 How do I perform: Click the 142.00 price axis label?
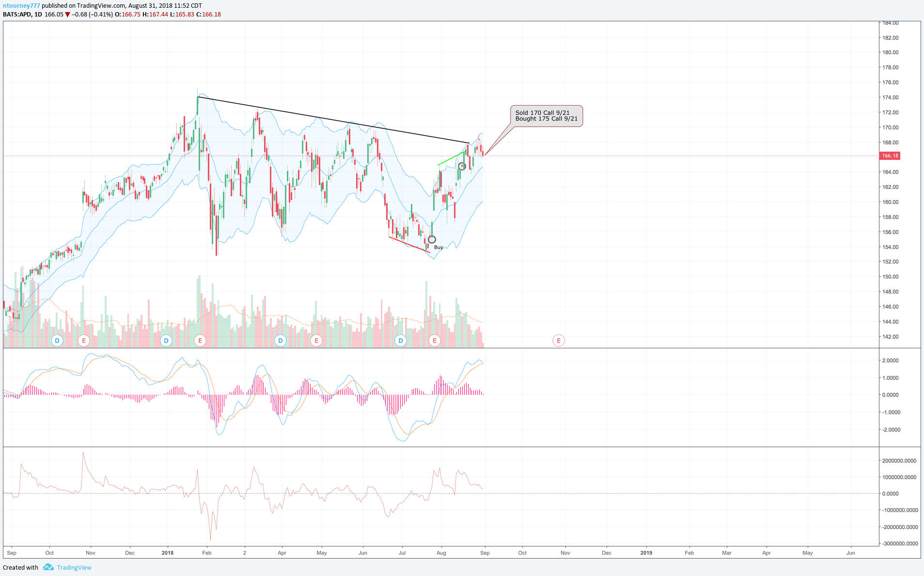(x=891, y=337)
